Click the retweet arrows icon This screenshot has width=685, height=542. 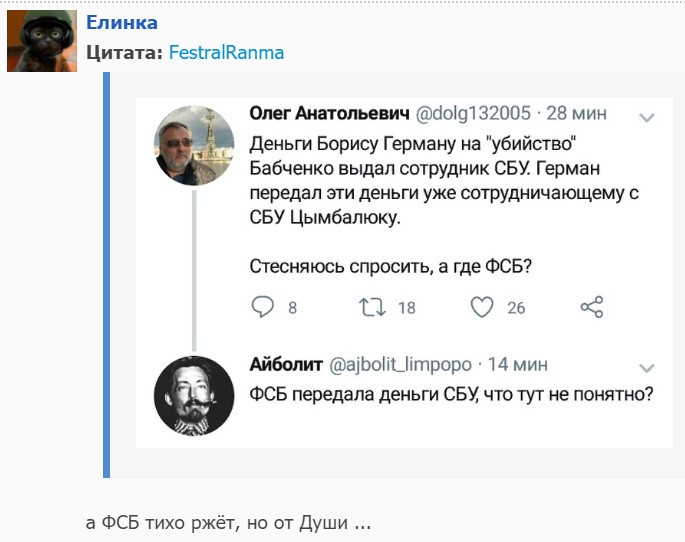372,307
